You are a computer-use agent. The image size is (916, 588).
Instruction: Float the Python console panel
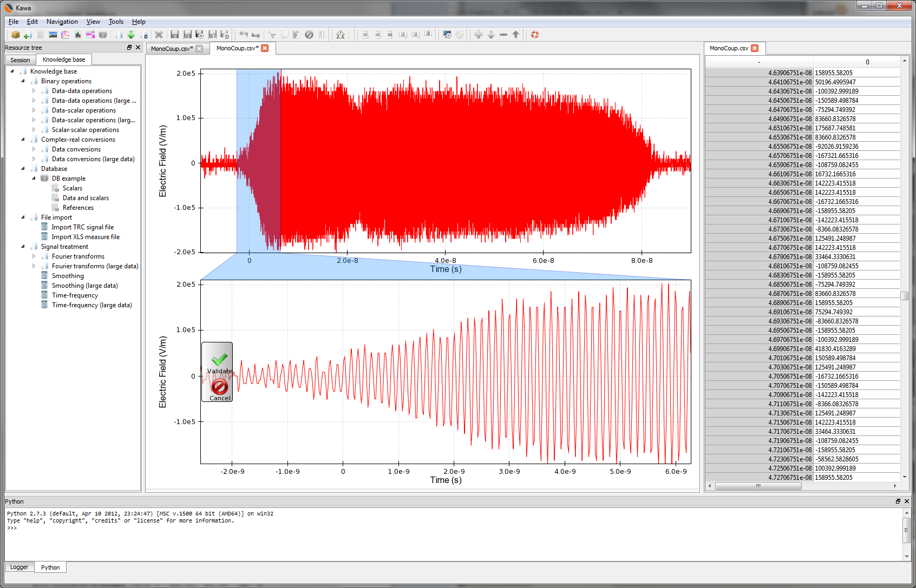pos(898,501)
